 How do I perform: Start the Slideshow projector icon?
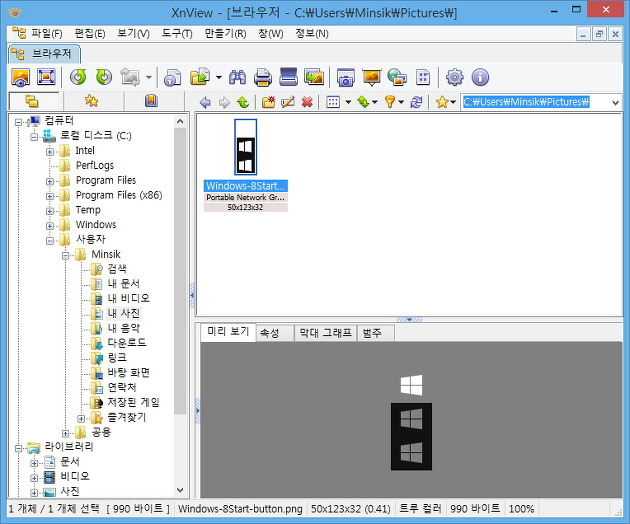372,77
